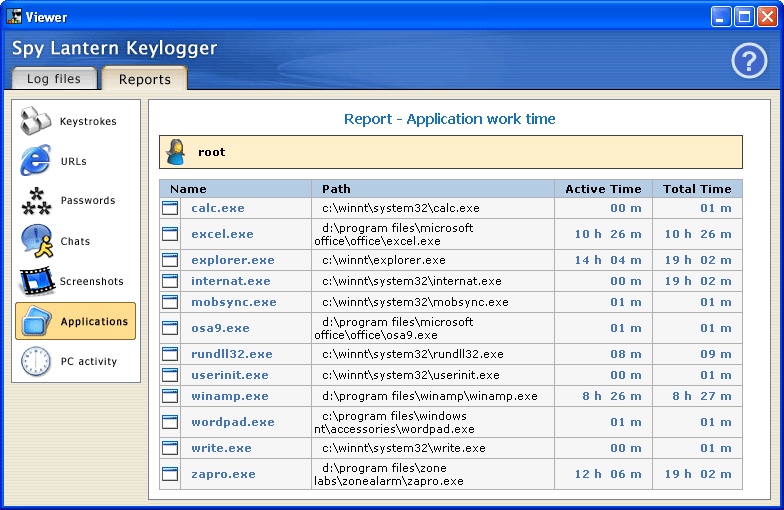This screenshot has height=510, width=784.
Task: Maximize the Viewer window
Action: click(744, 16)
